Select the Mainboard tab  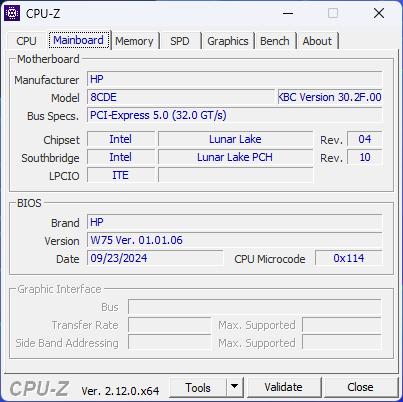pyautogui.click(x=79, y=40)
